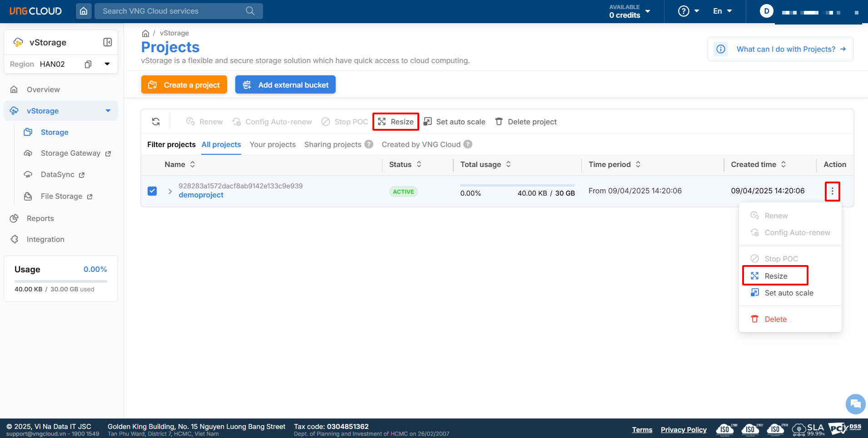Copy the HAN02 region identifier

tap(88, 64)
